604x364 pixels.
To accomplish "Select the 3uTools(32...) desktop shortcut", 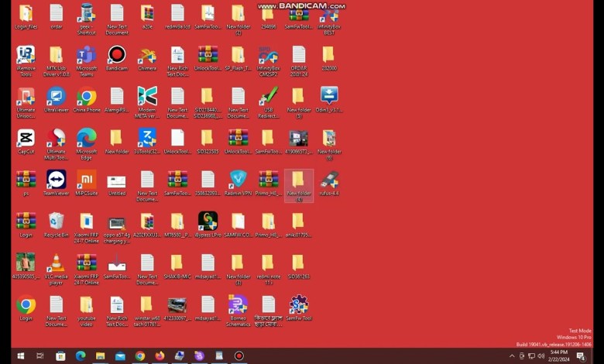I will [x=147, y=142].
